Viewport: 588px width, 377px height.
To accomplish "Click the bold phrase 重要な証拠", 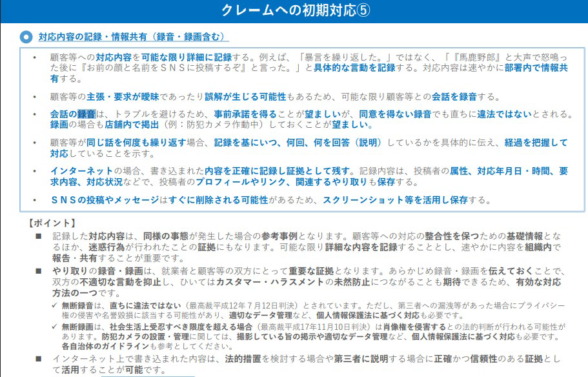I will click(x=311, y=271).
